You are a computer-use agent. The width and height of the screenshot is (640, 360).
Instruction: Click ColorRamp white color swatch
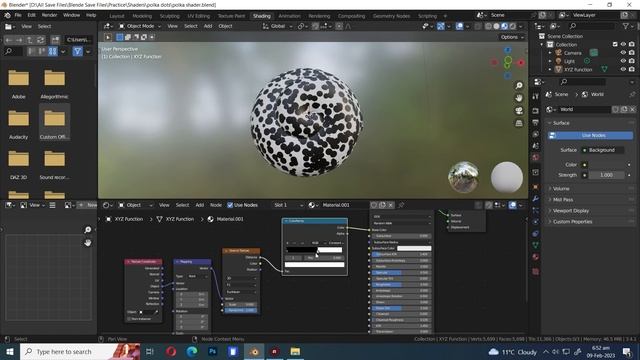(x=314, y=265)
